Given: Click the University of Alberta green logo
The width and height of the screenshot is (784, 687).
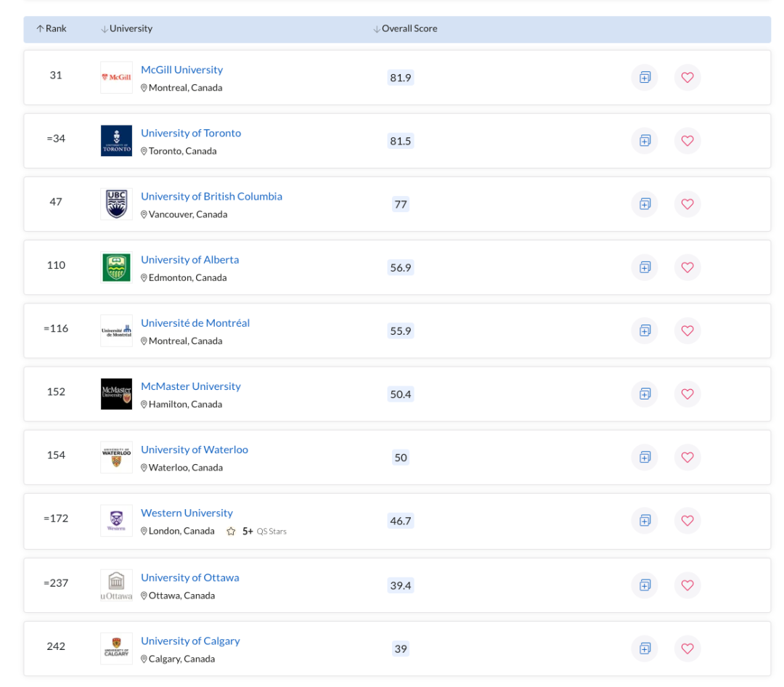Looking at the screenshot, I should (116, 267).
